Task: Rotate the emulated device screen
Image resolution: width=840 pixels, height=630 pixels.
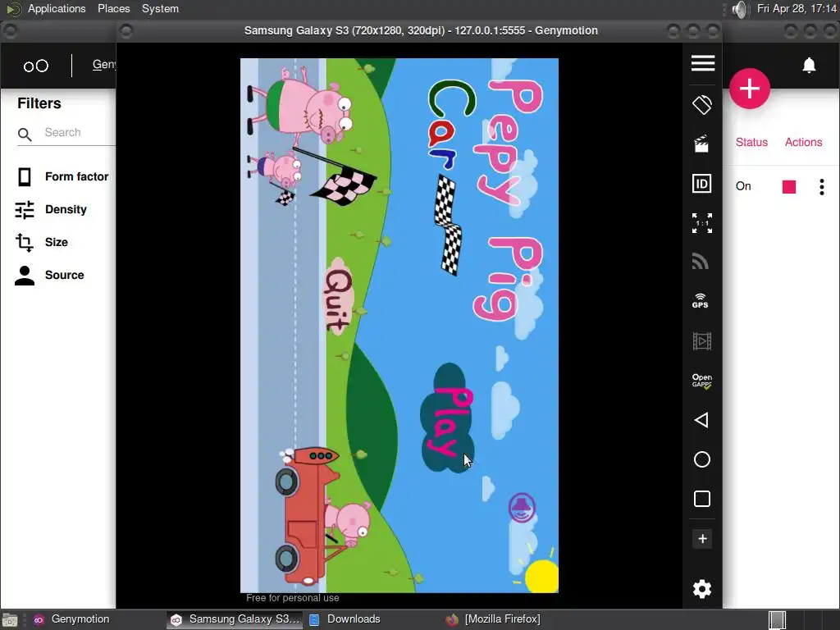Action: click(x=702, y=104)
